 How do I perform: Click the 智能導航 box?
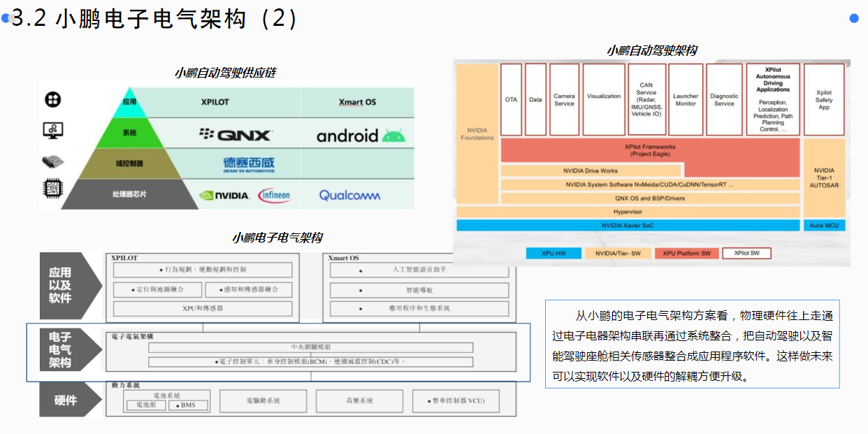click(419, 289)
